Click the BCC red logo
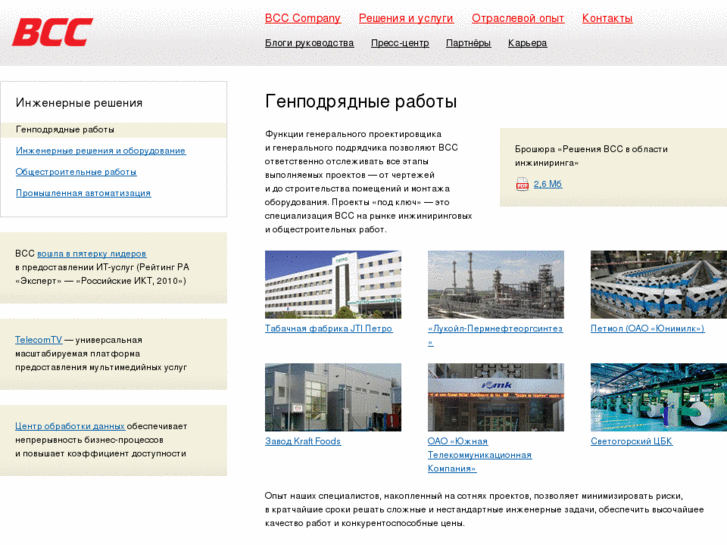727x545 pixels. tap(52, 32)
